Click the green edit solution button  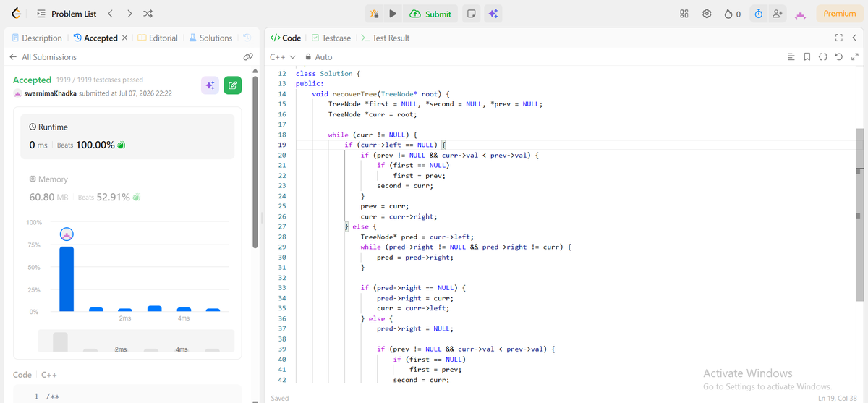232,85
